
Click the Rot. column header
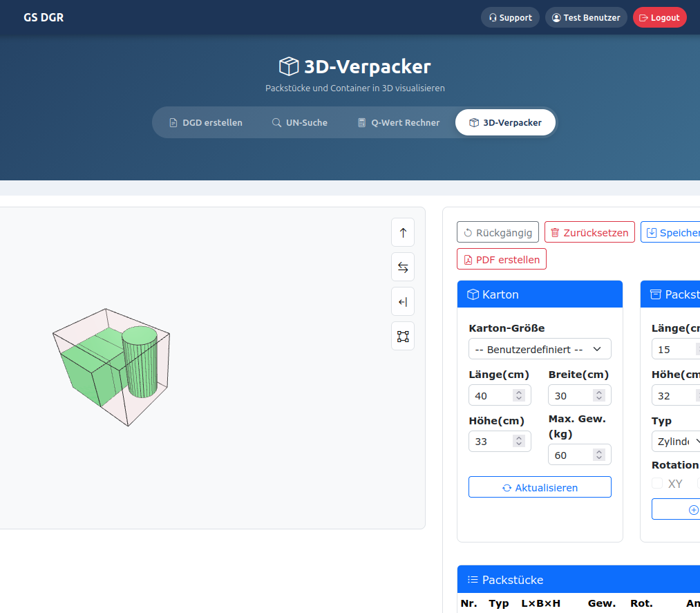[x=641, y=603]
